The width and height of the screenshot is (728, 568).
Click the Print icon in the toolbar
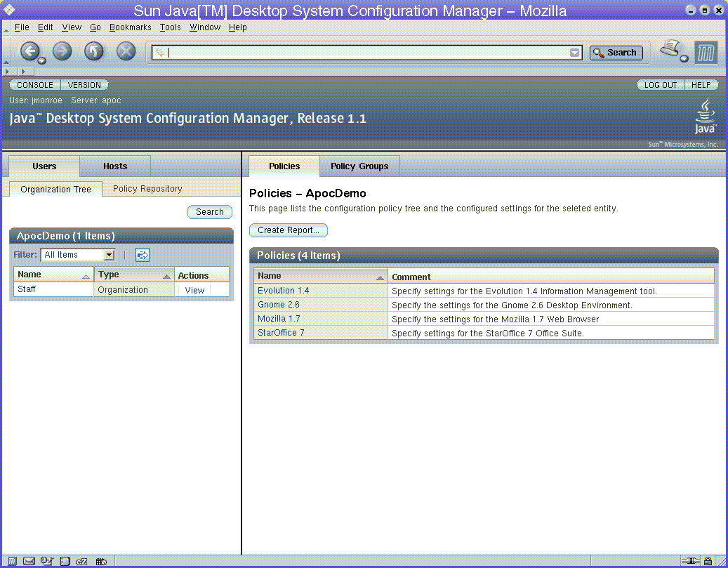pyautogui.click(x=670, y=48)
